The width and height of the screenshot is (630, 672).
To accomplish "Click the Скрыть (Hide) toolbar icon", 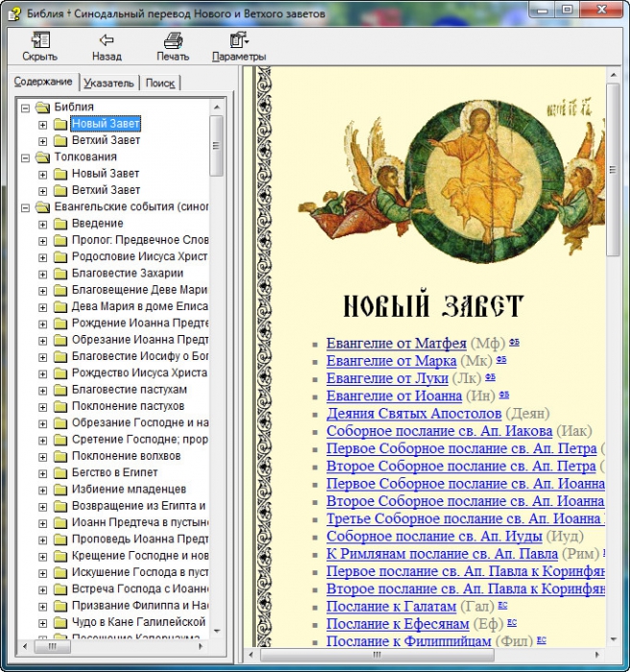I will [x=39, y=40].
